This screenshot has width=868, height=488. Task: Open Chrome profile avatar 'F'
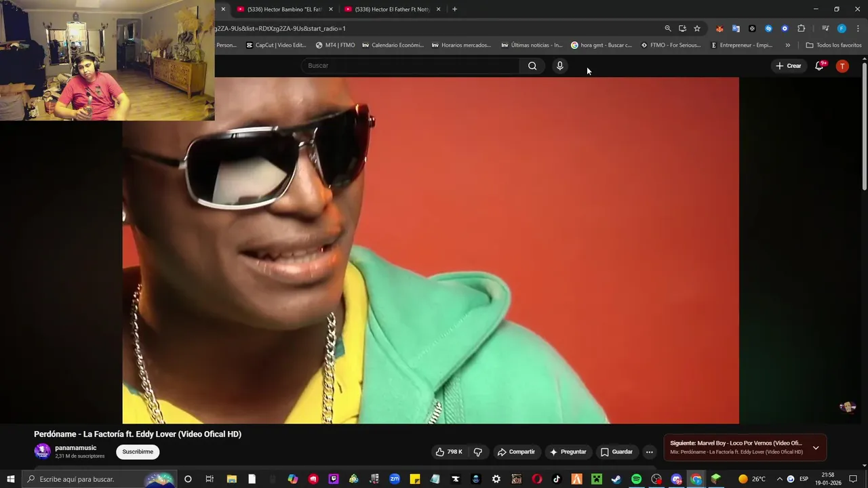842,28
